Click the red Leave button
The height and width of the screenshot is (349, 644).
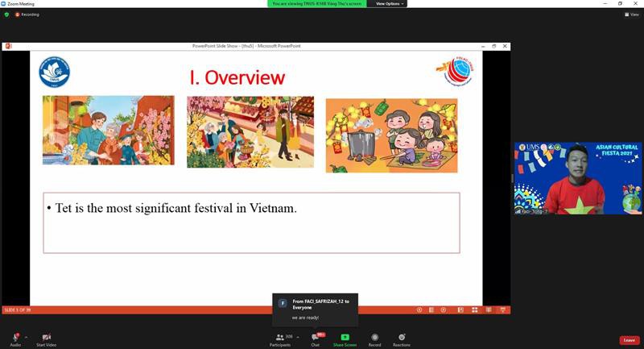coord(630,340)
